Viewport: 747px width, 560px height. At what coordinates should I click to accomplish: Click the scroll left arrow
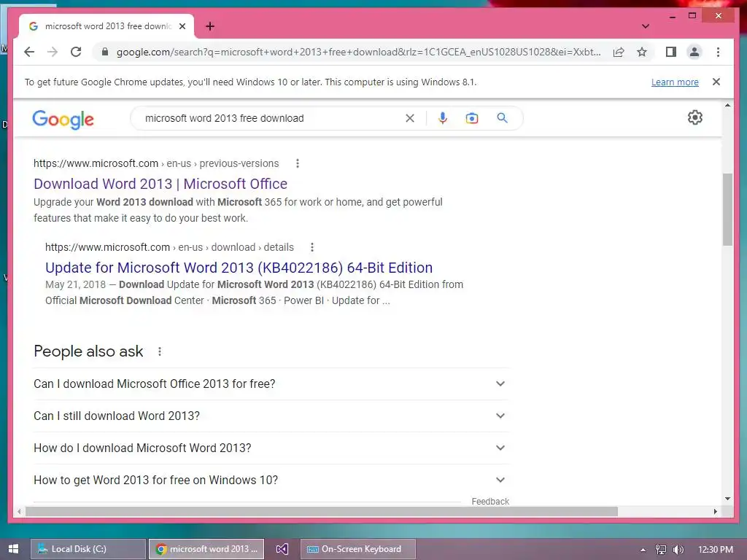point(19,511)
